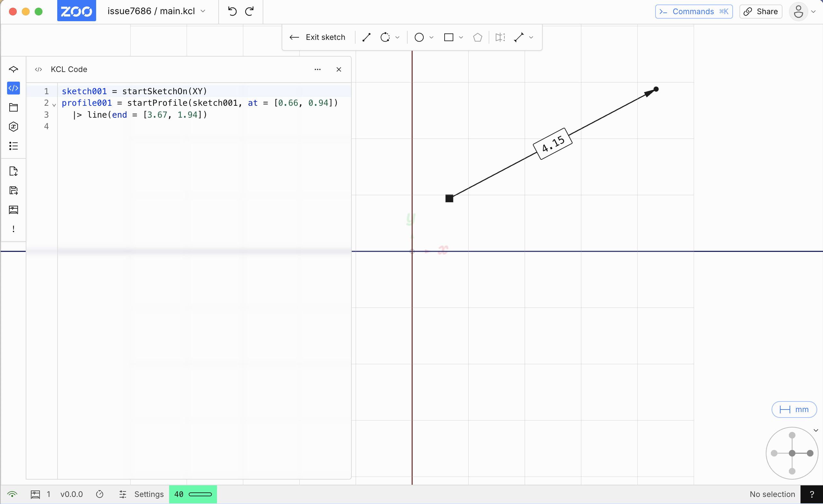
Task: Collapse code fold arrow on line 2
Action: coord(54,105)
